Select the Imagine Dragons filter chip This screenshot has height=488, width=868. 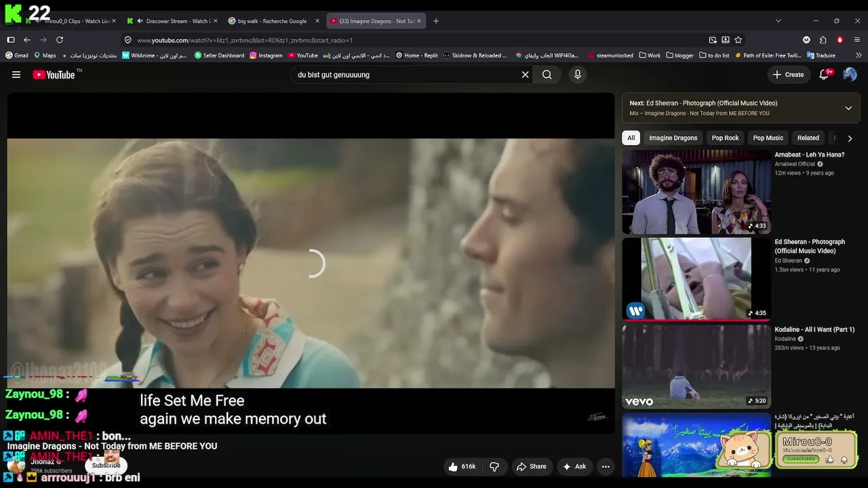673,138
